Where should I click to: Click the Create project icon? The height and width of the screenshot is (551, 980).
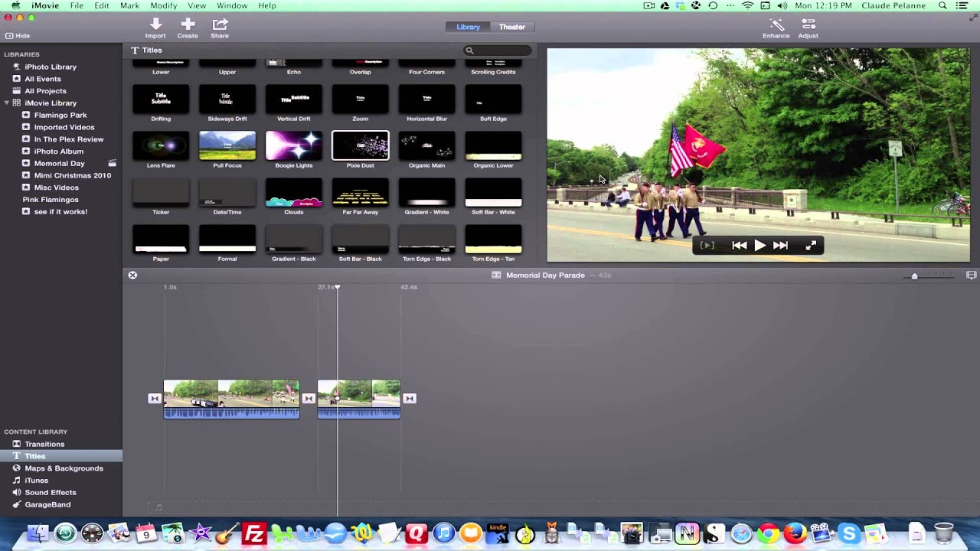coord(188,28)
